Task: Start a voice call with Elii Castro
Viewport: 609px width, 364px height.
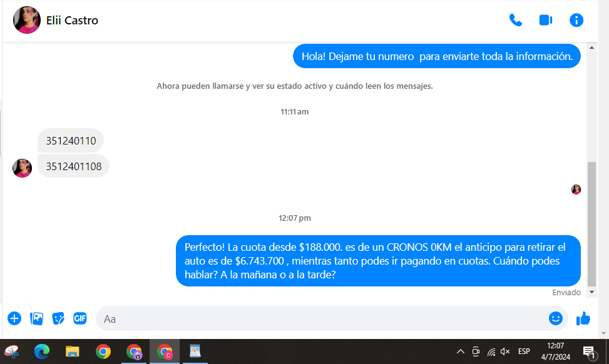Action: [515, 20]
